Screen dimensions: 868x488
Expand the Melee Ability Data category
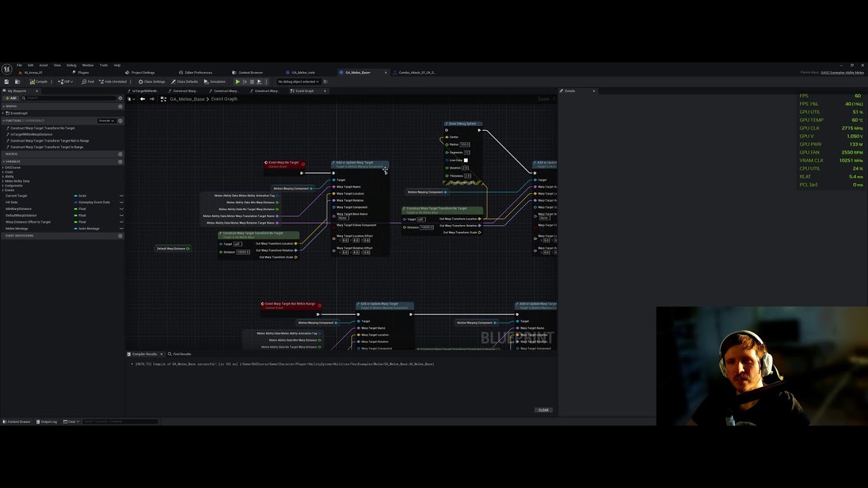(x=3, y=181)
